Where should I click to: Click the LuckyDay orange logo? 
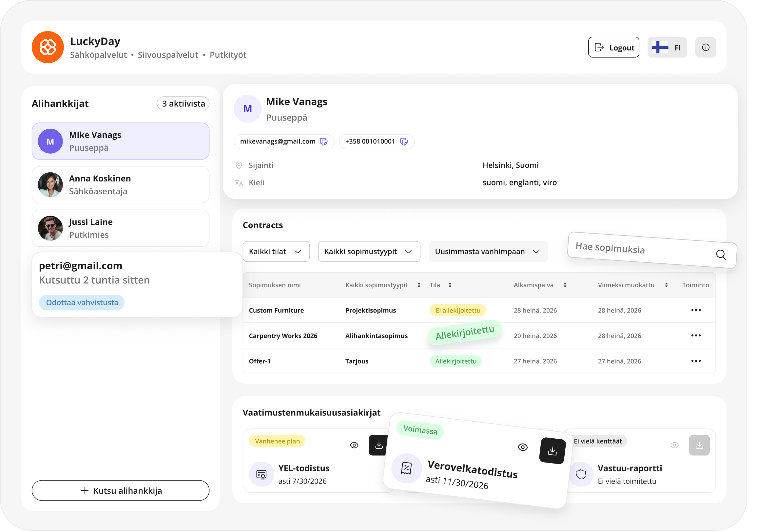(48, 47)
